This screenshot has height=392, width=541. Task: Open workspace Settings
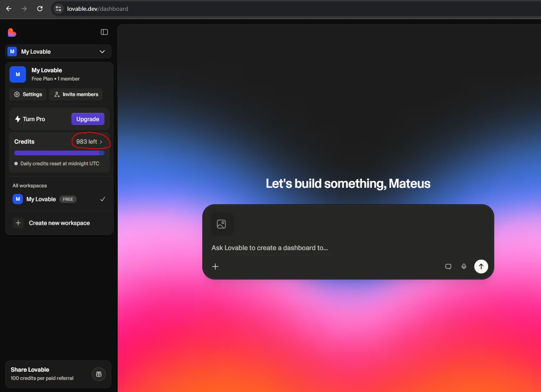click(x=28, y=94)
